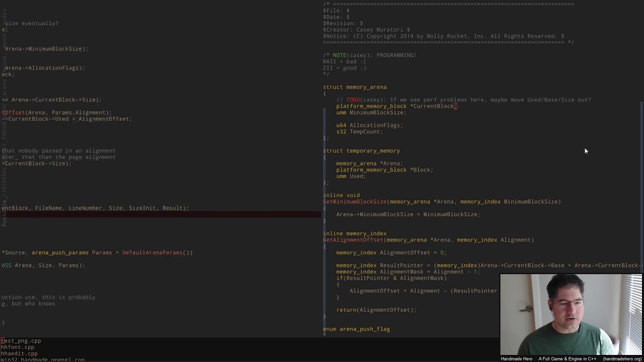Image resolution: width=644 pixels, height=362 pixels.
Task: Click the "ZII = good :)" comment line
Action: tap(345, 68)
